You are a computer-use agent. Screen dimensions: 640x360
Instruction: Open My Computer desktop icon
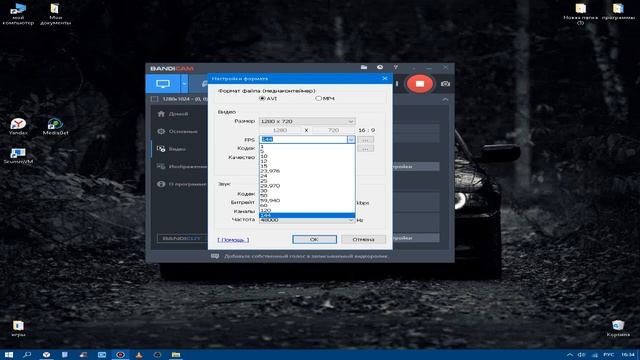tap(18, 14)
